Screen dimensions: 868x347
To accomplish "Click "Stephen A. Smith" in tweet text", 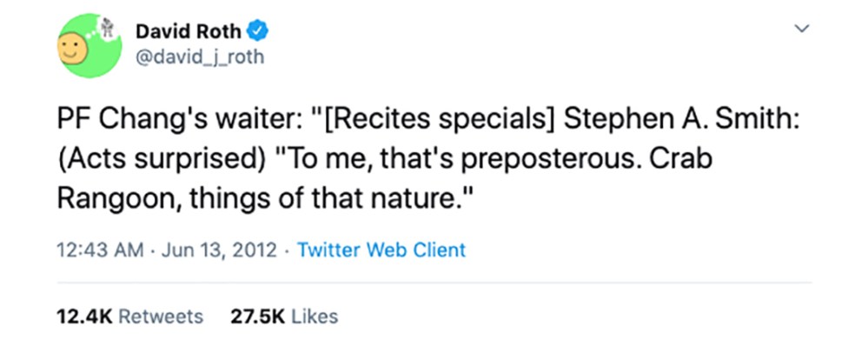I will point(677,122).
